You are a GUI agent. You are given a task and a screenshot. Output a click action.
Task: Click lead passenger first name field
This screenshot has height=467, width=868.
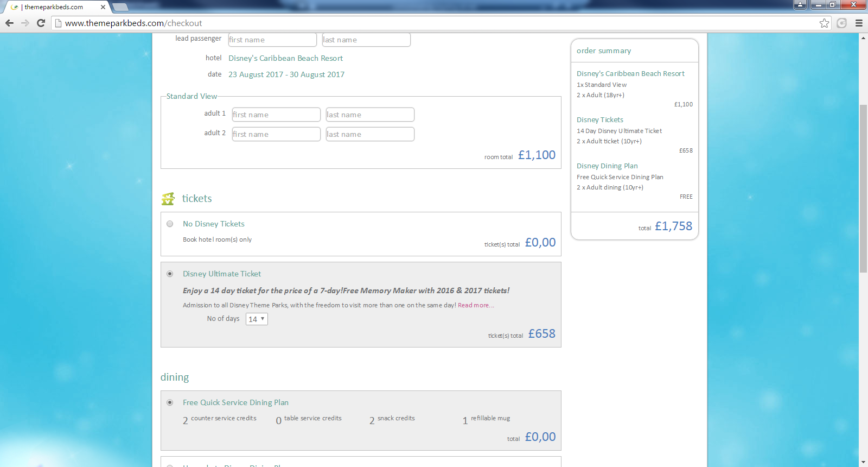pyautogui.click(x=272, y=40)
